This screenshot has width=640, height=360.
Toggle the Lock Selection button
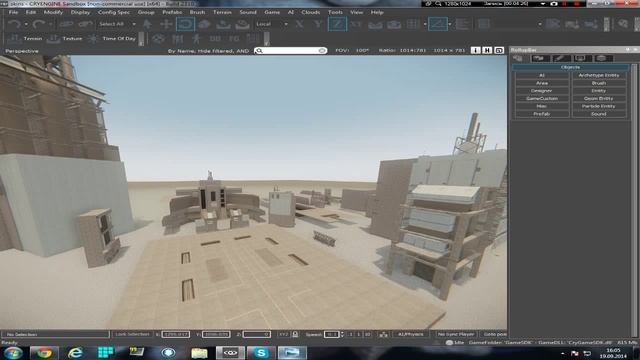point(132,334)
